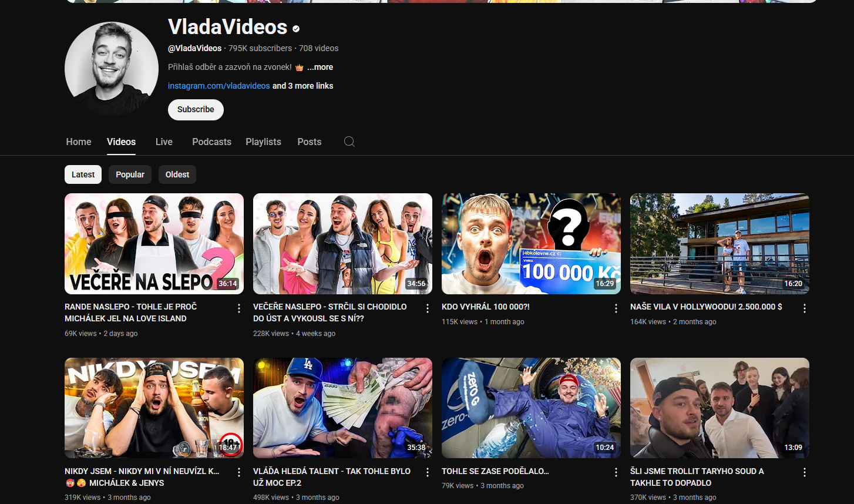
Task: Click the channel search magnifier icon
Action: click(x=349, y=142)
